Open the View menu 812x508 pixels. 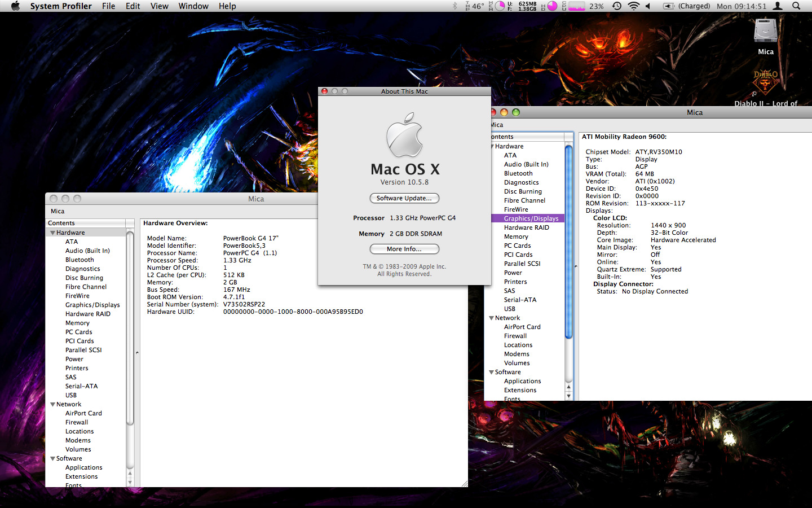[x=159, y=6]
